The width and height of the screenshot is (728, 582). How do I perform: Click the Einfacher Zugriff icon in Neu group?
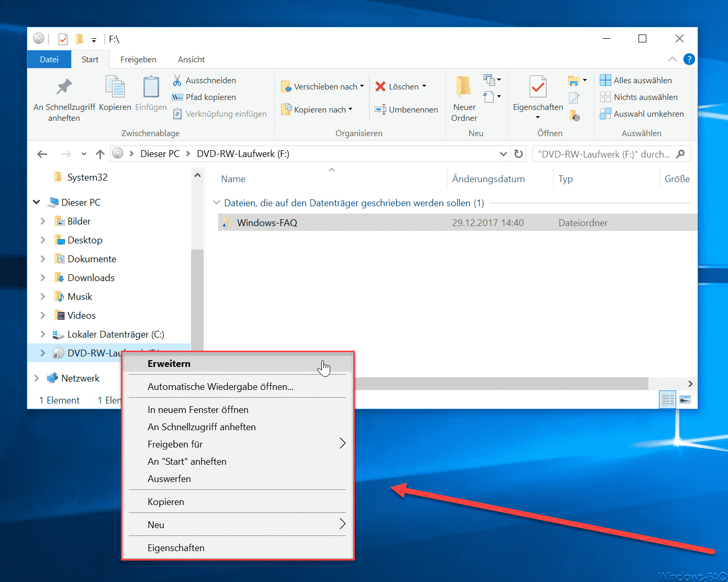click(489, 97)
